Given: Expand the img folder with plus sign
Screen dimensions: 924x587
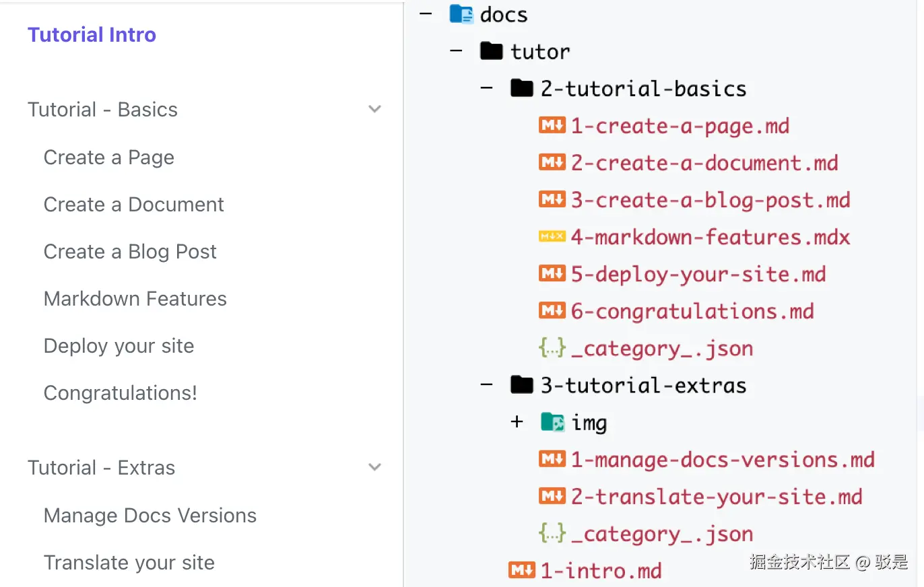Looking at the screenshot, I should pos(517,422).
